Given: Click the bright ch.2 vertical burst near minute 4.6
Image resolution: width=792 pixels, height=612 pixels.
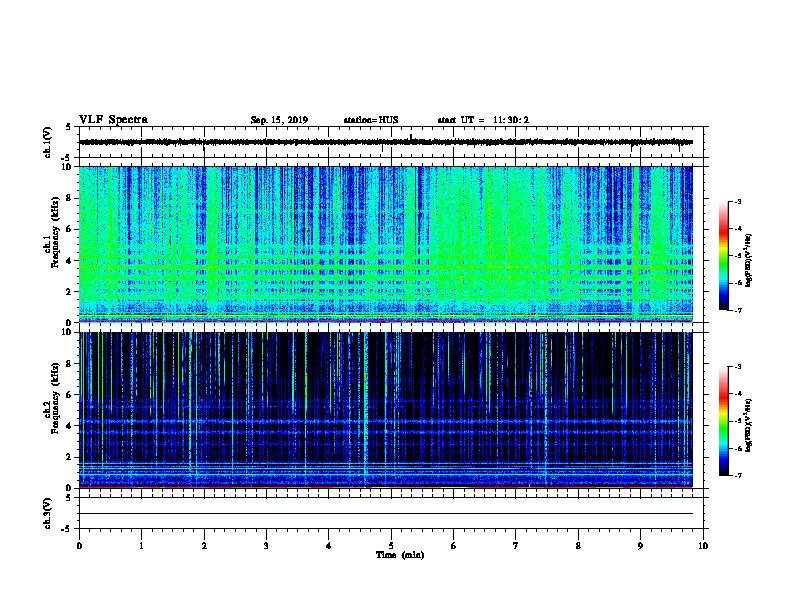Looking at the screenshot, I should (x=366, y=410).
